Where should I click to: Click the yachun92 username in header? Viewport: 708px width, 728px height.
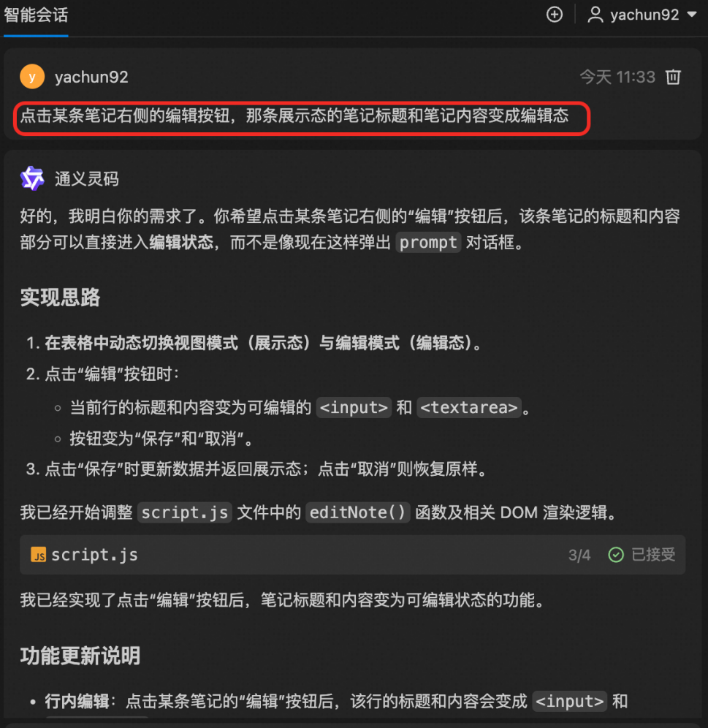pyautogui.click(x=644, y=15)
